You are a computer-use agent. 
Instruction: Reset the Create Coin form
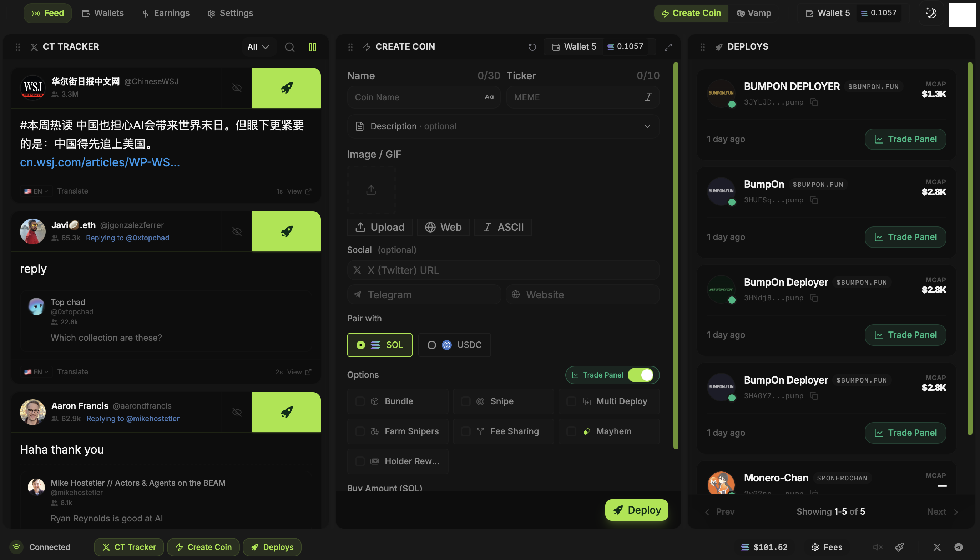[532, 47]
